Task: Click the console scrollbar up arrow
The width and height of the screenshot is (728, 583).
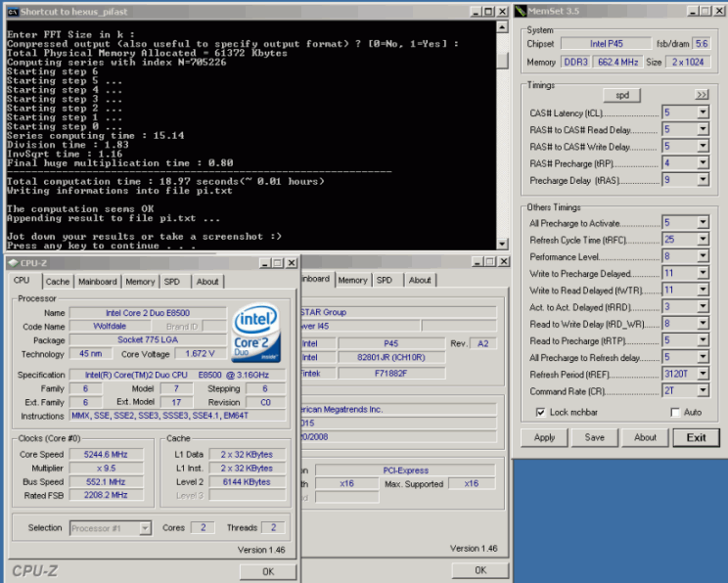Action: point(502,27)
